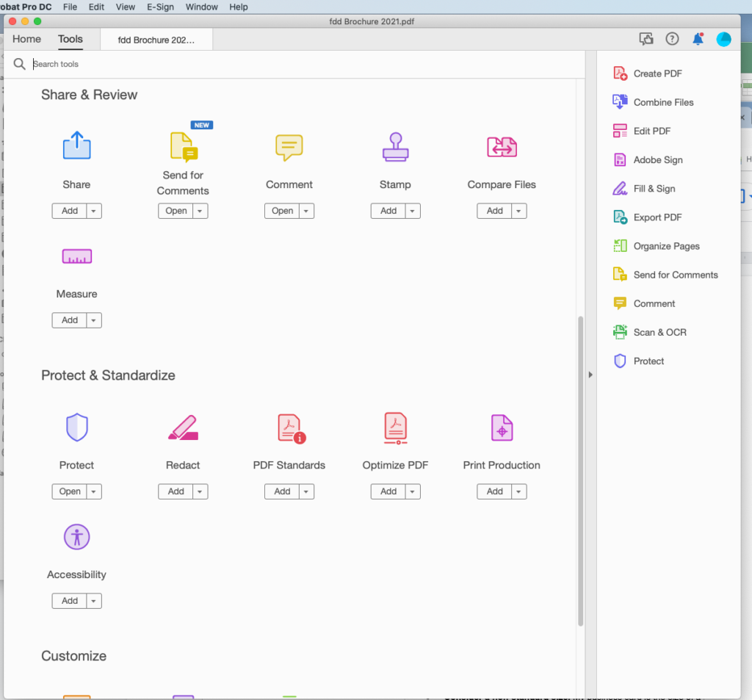Screen dimensions: 752x700
Task: Expand the dropdown arrow next to Share Add
Action: click(94, 211)
